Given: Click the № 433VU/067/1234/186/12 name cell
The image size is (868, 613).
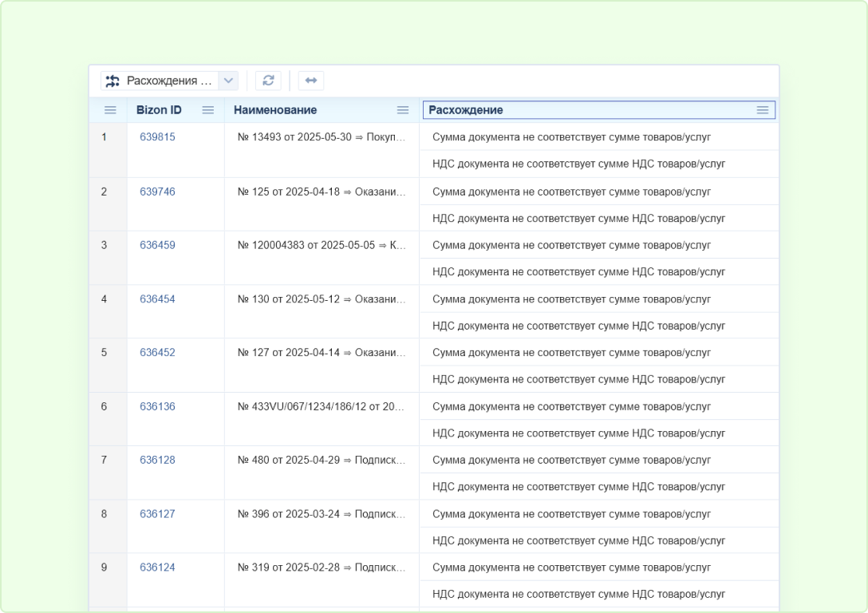Looking at the screenshot, I should click(322, 406).
